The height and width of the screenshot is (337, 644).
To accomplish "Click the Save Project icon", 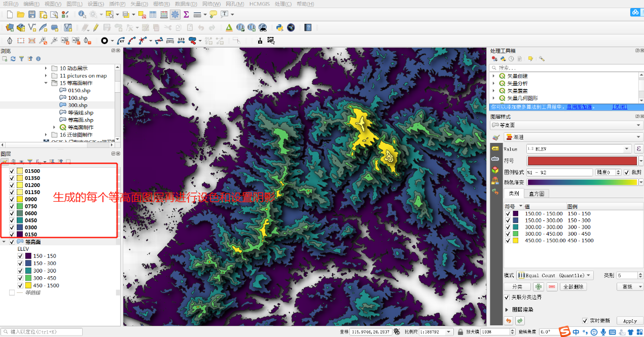I will click(x=31, y=14).
